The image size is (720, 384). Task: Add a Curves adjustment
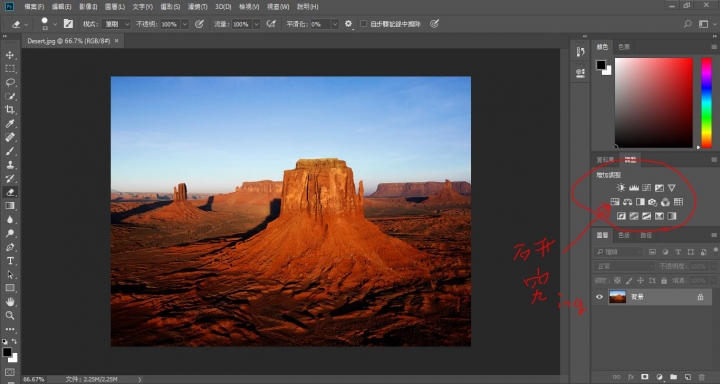(x=646, y=187)
